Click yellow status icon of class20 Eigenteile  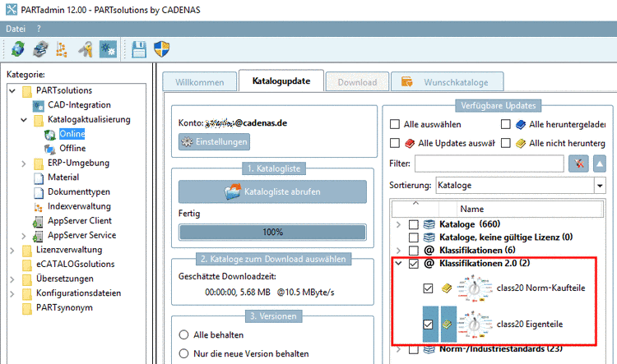[448, 325]
